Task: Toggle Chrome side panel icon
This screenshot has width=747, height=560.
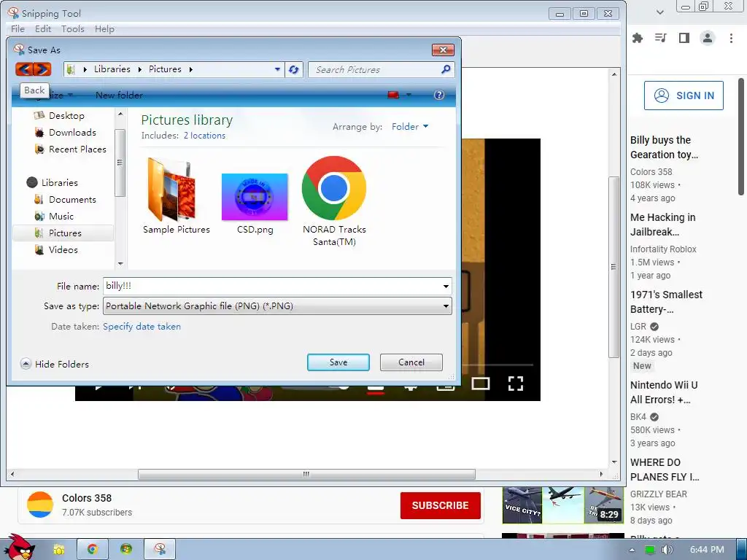Action: (x=684, y=38)
